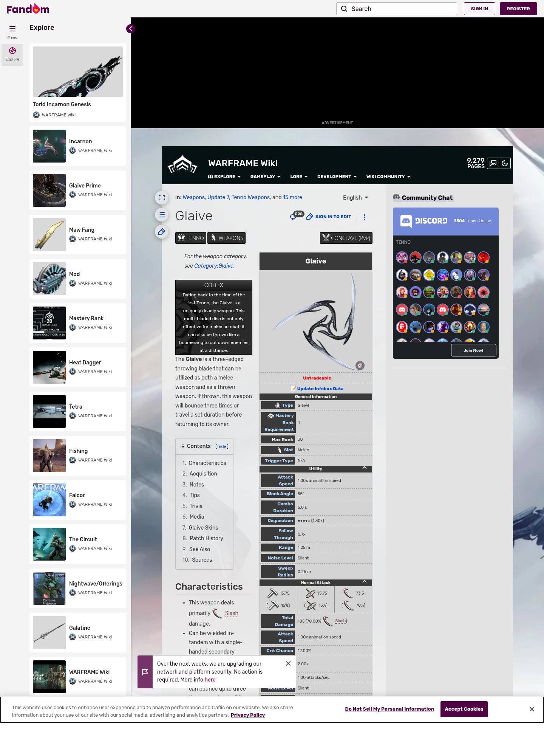Click the fullscreen expand icon

162,198
